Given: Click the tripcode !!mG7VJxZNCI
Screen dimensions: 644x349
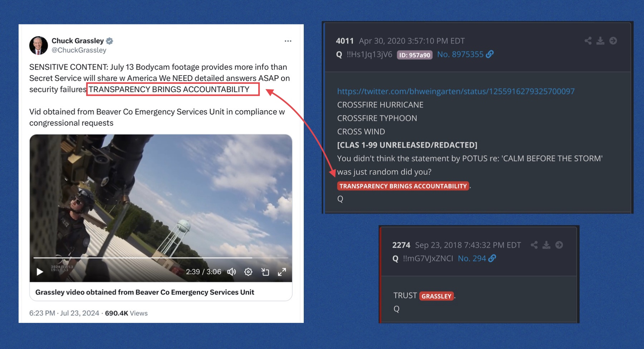Looking at the screenshot, I should 428,258.
